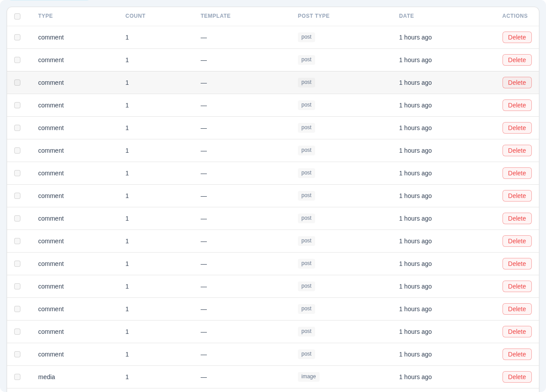Select the media type text in the table
This screenshot has height=392, width=546.
(47, 377)
